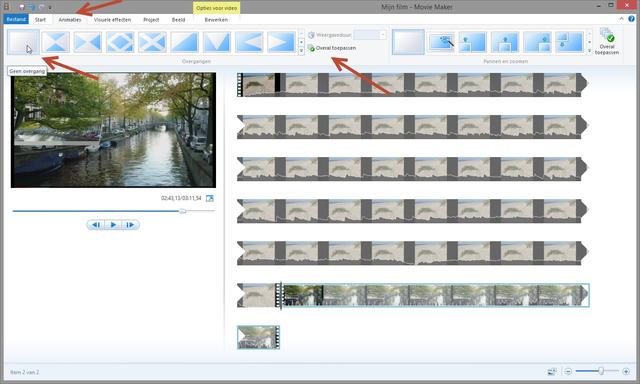
Task: Step to next frame in preview
Action: click(x=131, y=225)
